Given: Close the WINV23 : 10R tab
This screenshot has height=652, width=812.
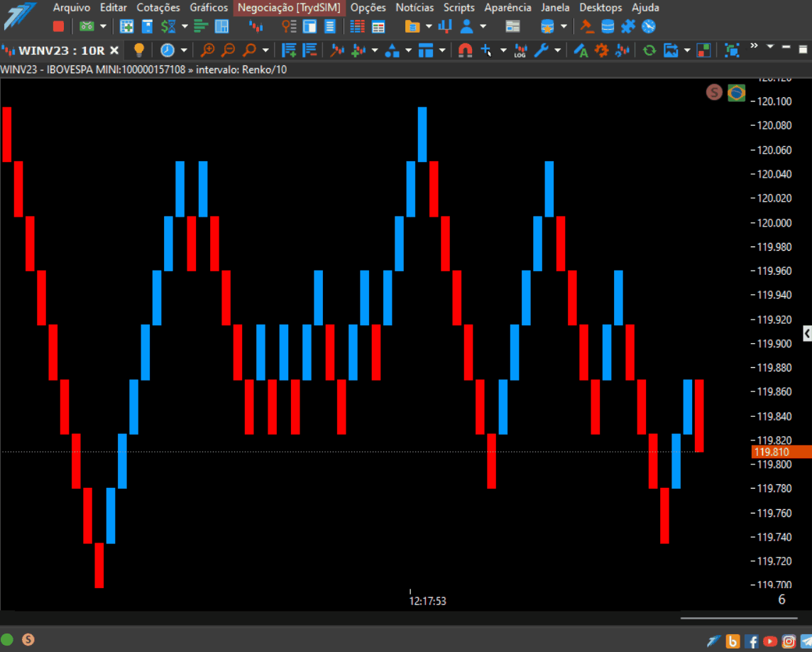Looking at the screenshot, I should [x=114, y=50].
